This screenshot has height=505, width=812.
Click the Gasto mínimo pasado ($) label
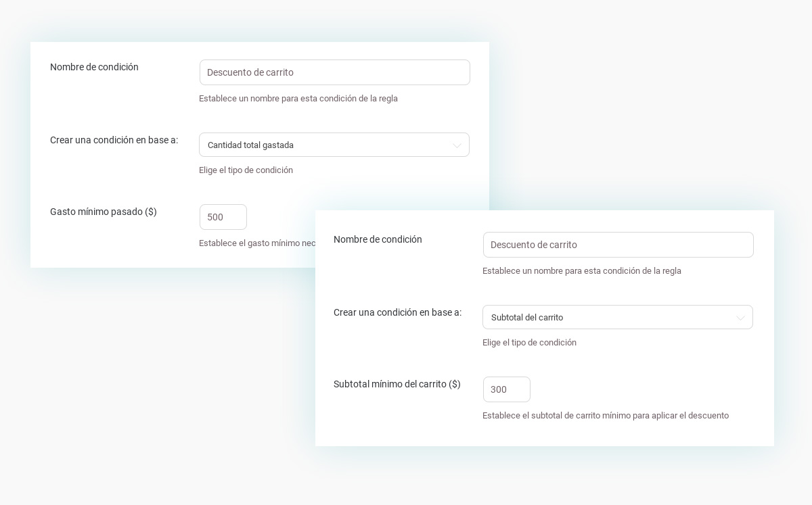104,212
